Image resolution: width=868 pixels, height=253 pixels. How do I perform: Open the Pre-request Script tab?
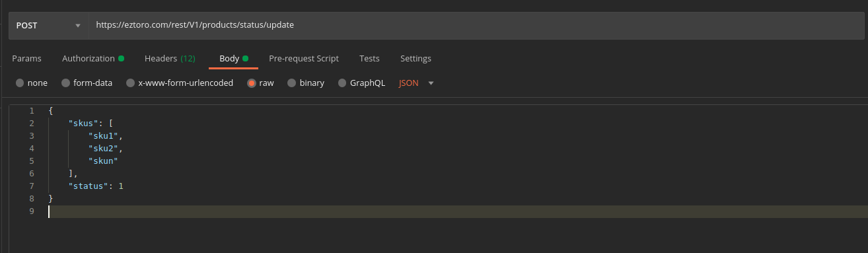coord(304,58)
